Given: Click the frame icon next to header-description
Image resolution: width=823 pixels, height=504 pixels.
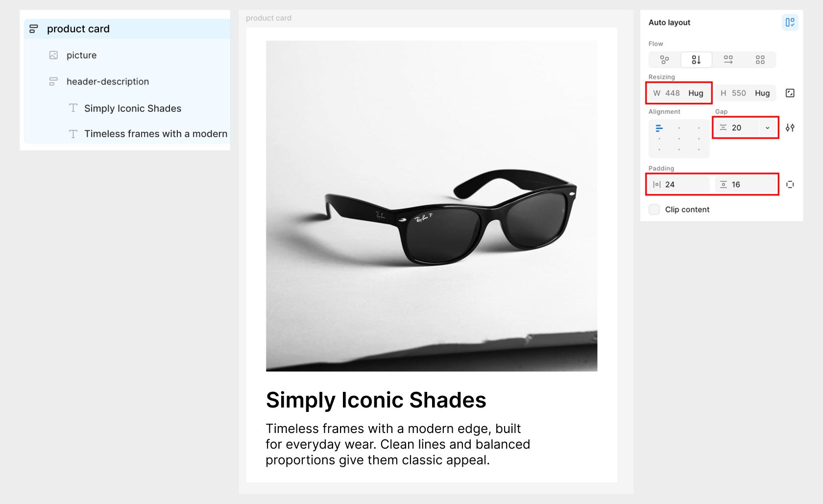Looking at the screenshot, I should click(53, 82).
